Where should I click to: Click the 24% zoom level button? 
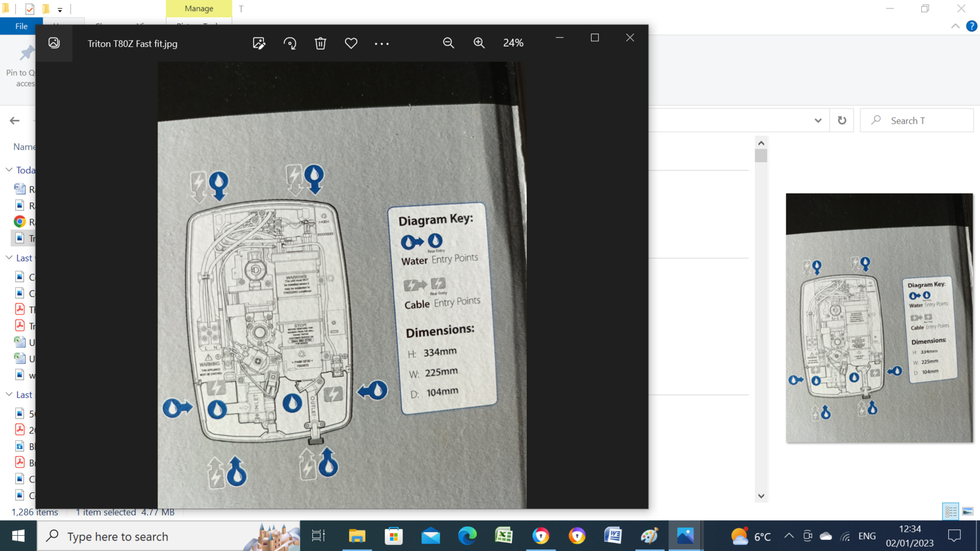513,43
